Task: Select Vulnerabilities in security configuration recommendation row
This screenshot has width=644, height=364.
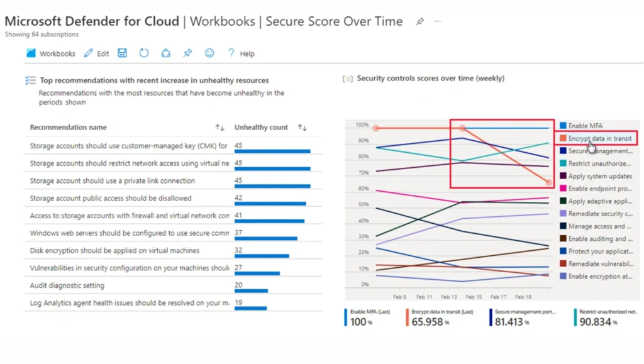Action: click(174, 268)
